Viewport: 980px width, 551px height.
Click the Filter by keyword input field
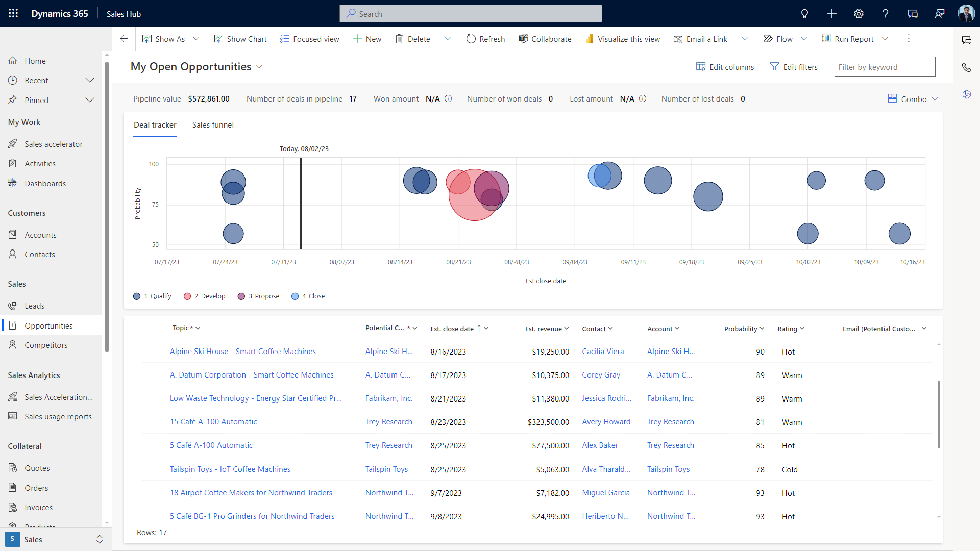click(x=885, y=67)
